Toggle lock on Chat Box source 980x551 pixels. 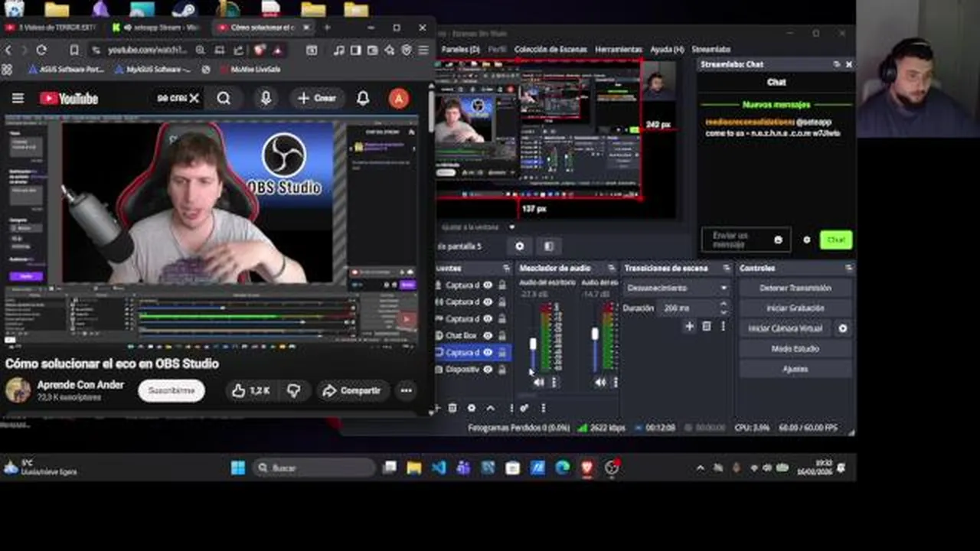(x=502, y=335)
